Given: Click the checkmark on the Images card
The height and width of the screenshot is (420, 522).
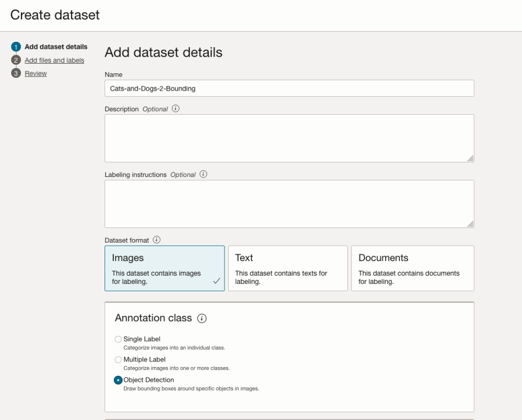Looking at the screenshot, I should pyautogui.click(x=216, y=281).
